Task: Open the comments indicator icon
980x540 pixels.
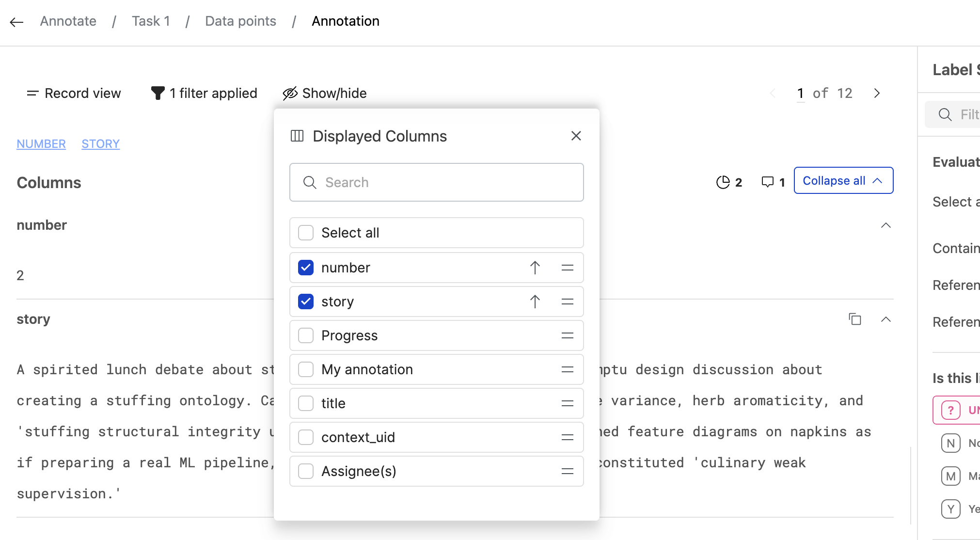Action: coord(768,182)
